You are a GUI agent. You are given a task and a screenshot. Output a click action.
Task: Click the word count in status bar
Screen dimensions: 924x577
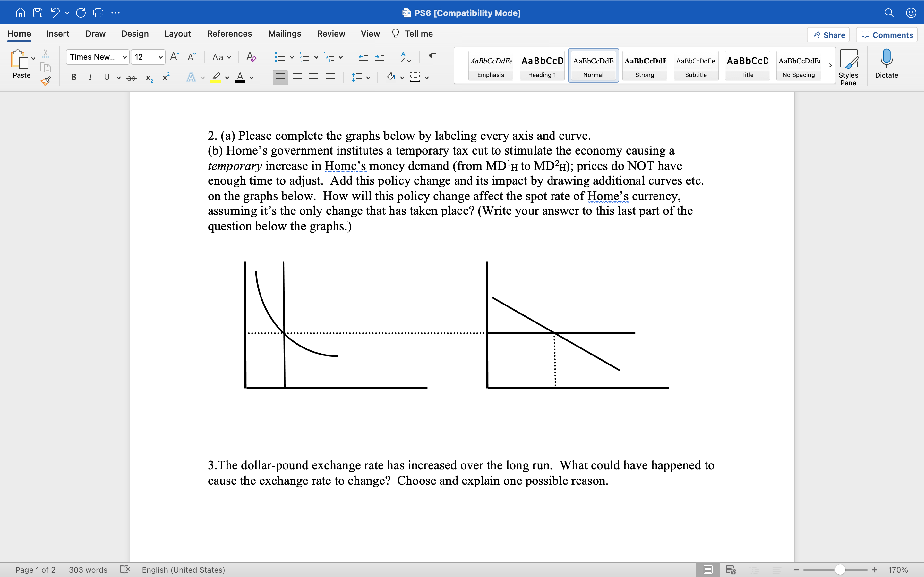pos(88,570)
